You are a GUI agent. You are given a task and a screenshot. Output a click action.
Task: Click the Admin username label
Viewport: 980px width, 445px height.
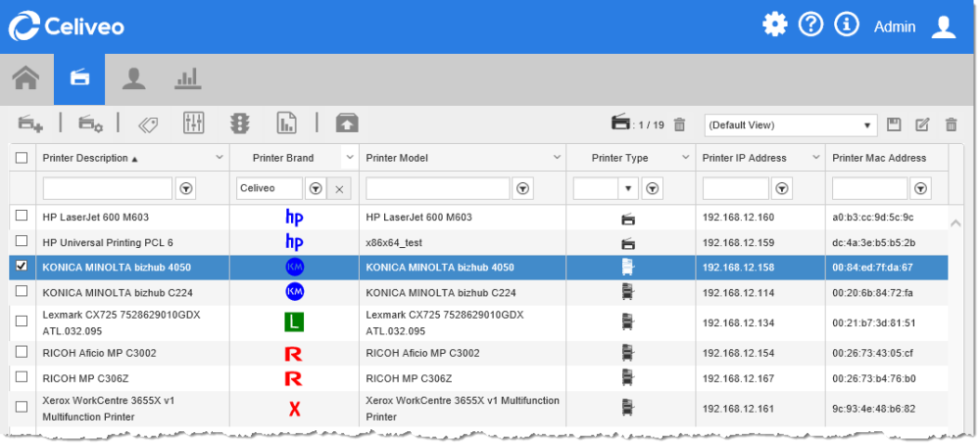[x=895, y=26]
